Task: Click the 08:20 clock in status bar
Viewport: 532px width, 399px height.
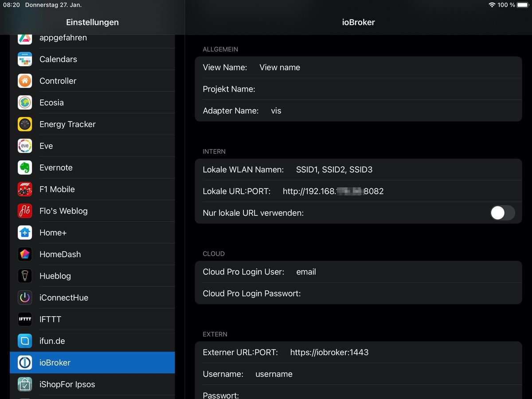Action: click(x=12, y=5)
